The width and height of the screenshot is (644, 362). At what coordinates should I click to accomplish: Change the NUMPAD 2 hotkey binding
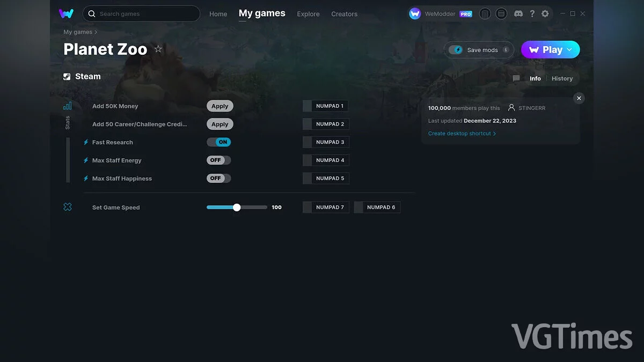click(x=326, y=124)
